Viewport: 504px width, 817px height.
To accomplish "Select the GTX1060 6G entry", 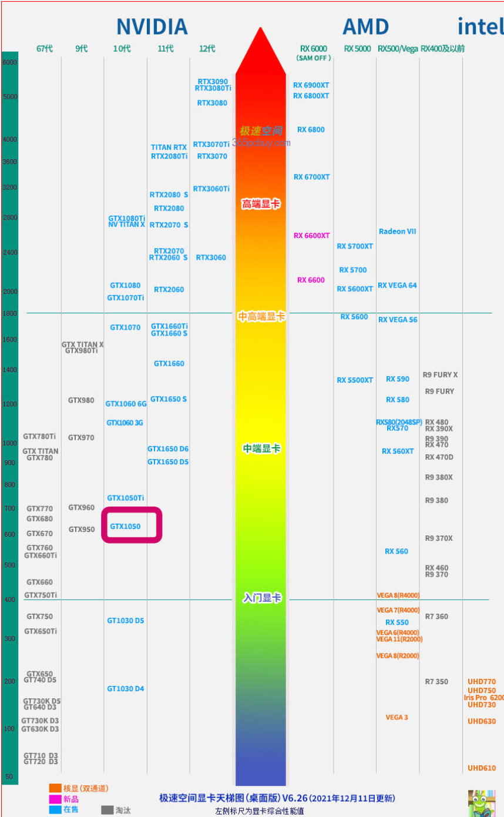I will [126, 404].
